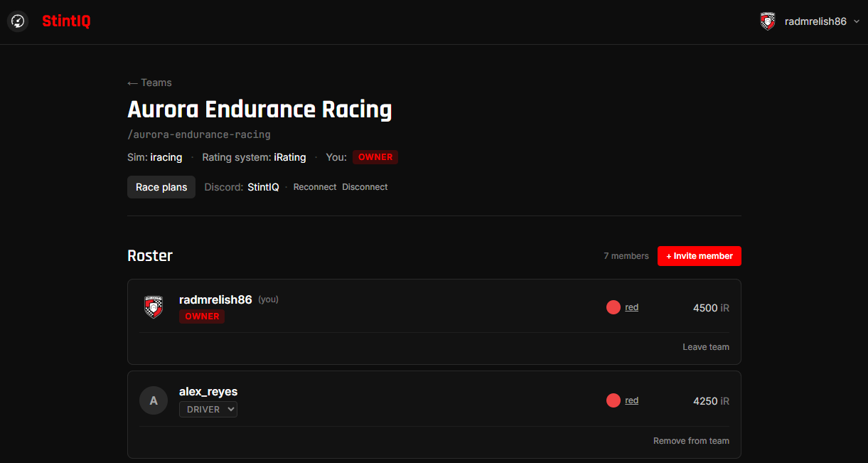Click red color dot for radmrelish86

pyautogui.click(x=614, y=307)
